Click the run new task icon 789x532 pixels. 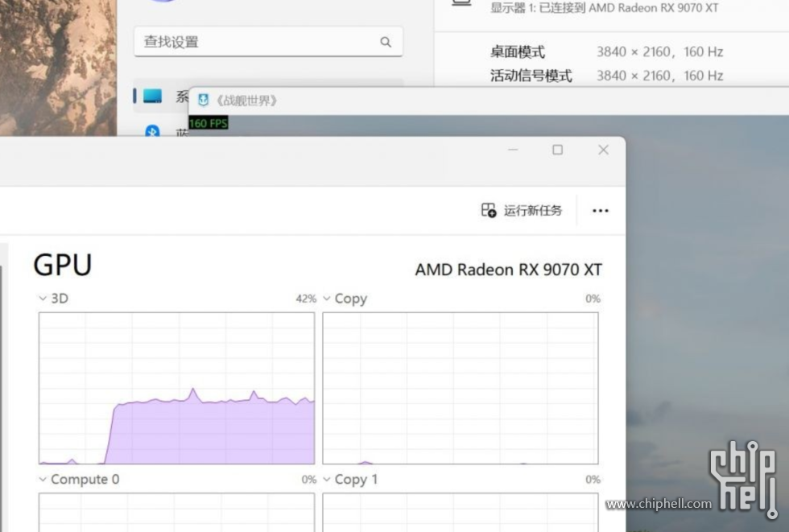click(x=489, y=210)
